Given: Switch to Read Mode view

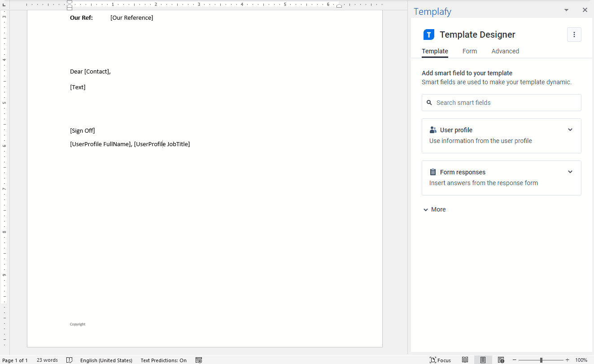Looking at the screenshot, I should coord(465,360).
